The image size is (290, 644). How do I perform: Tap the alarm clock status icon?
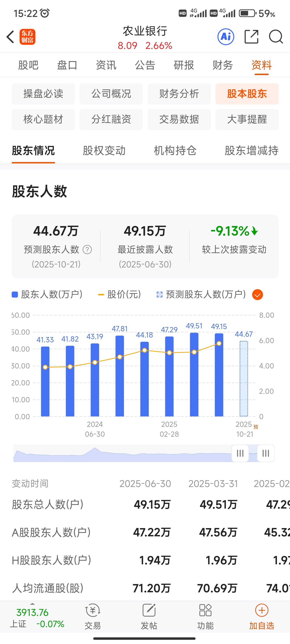tap(45, 13)
